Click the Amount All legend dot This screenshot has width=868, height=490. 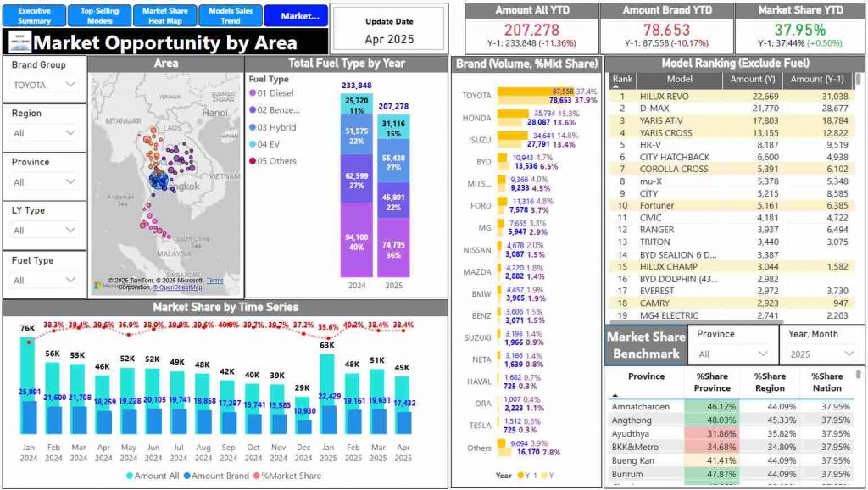coord(130,476)
